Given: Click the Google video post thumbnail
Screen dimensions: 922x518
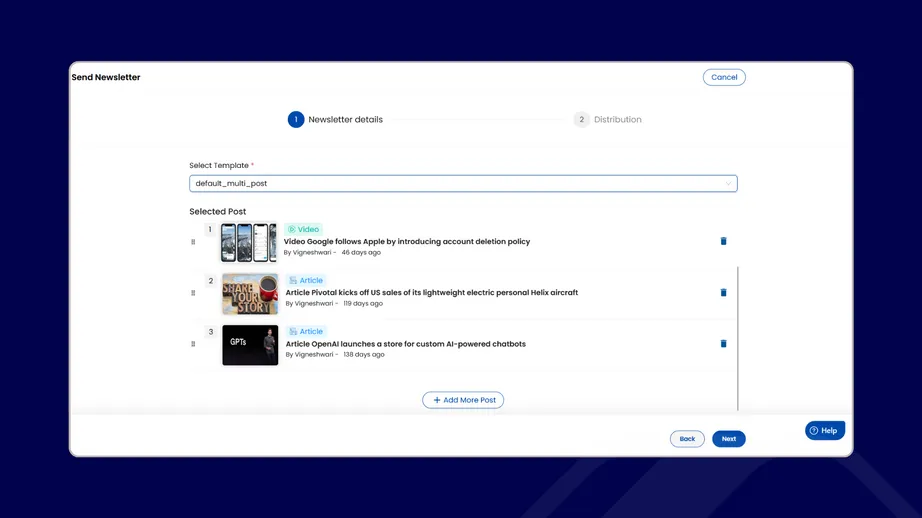Looking at the screenshot, I should coord(248,242).
